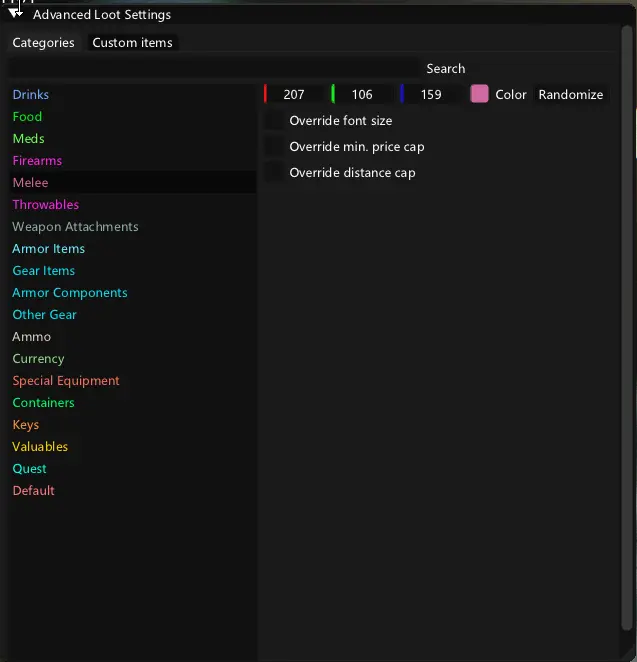Select the blue value field showing 159
Screen dimensions: 637x662
(x=430, y=95)
